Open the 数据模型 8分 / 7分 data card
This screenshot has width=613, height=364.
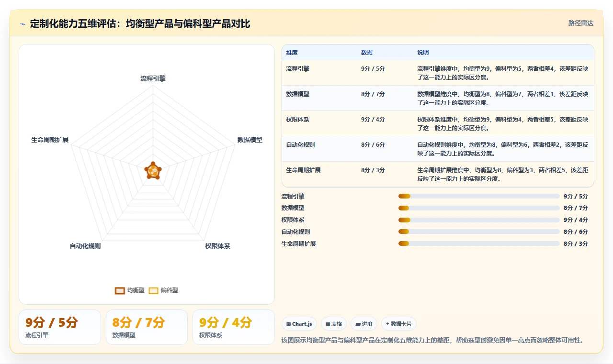click(147, 327)
